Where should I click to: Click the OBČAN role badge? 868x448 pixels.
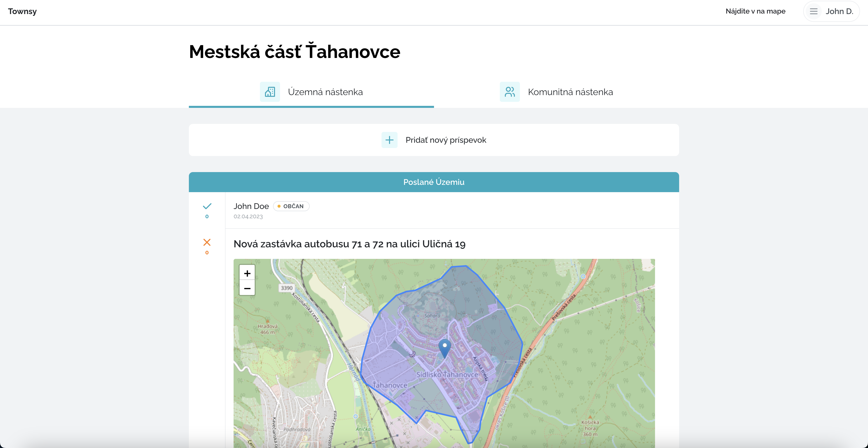point(291,206)
